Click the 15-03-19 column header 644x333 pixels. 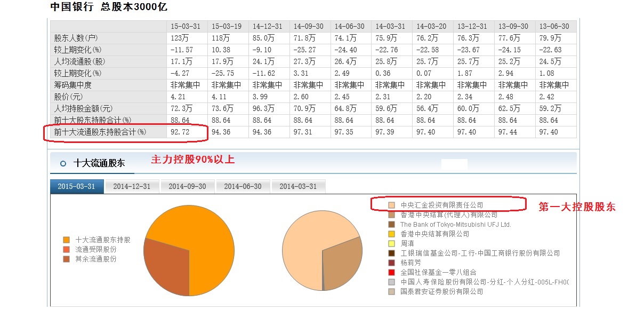228,26
